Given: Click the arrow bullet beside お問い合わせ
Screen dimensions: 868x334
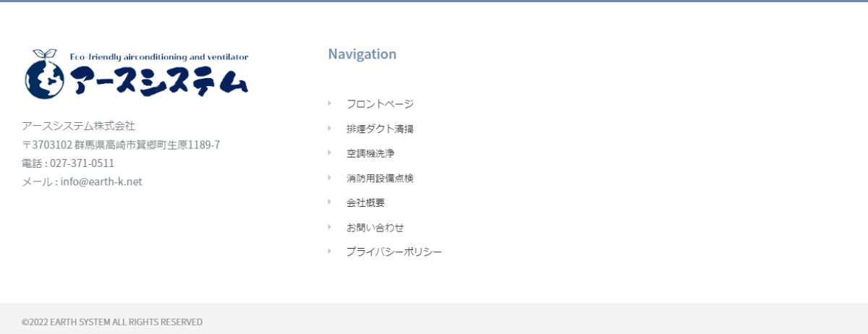Looking at the screenshot, I should [329, 226].
